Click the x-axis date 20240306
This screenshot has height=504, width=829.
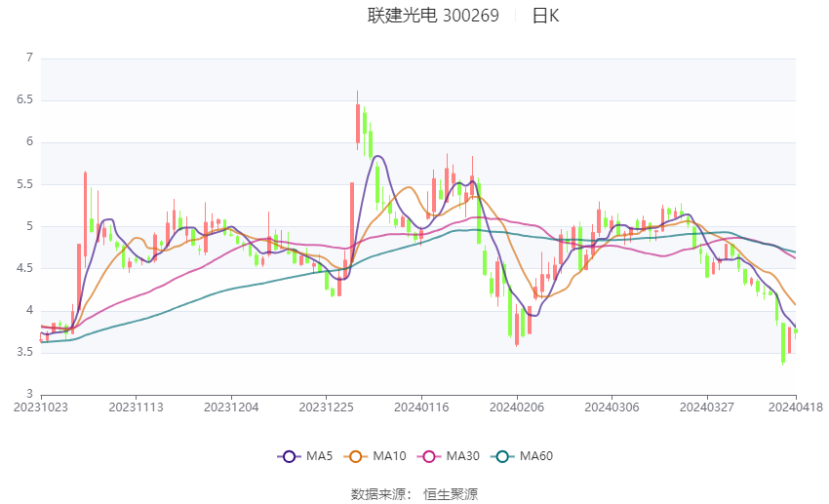click(612, 407)
